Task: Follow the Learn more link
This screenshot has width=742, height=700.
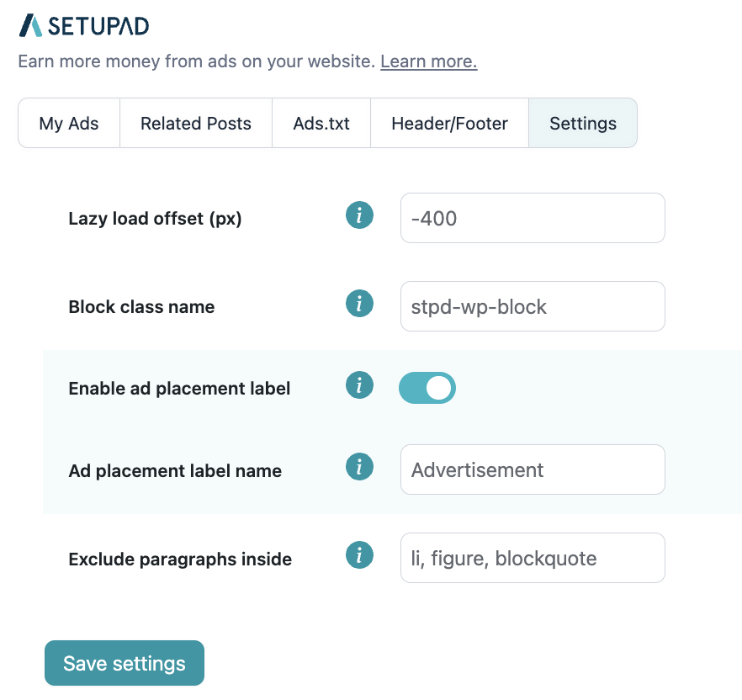Action: 428,61
